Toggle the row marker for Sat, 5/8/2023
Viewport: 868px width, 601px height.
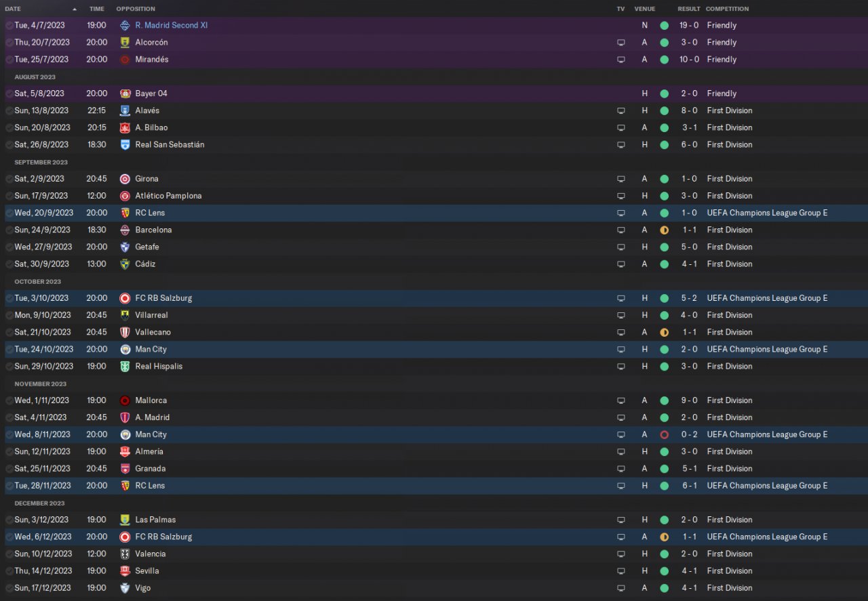[9, 94]
